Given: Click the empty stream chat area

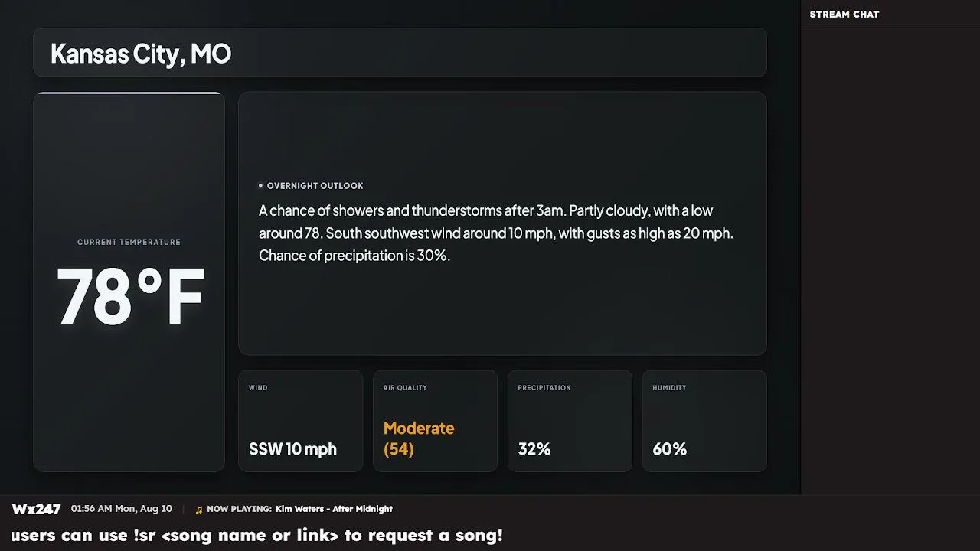Looking at the screenshot, I should 890,260.
